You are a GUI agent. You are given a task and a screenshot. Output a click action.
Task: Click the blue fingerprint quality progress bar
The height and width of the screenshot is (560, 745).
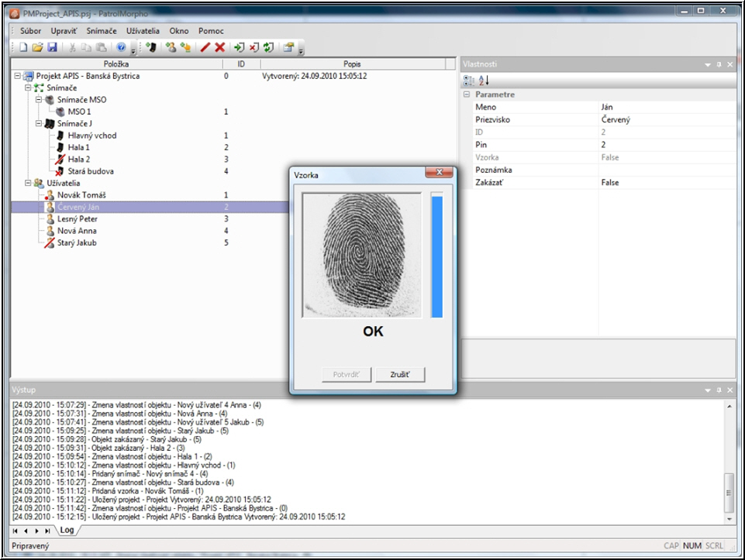click(x=436, y=256)
